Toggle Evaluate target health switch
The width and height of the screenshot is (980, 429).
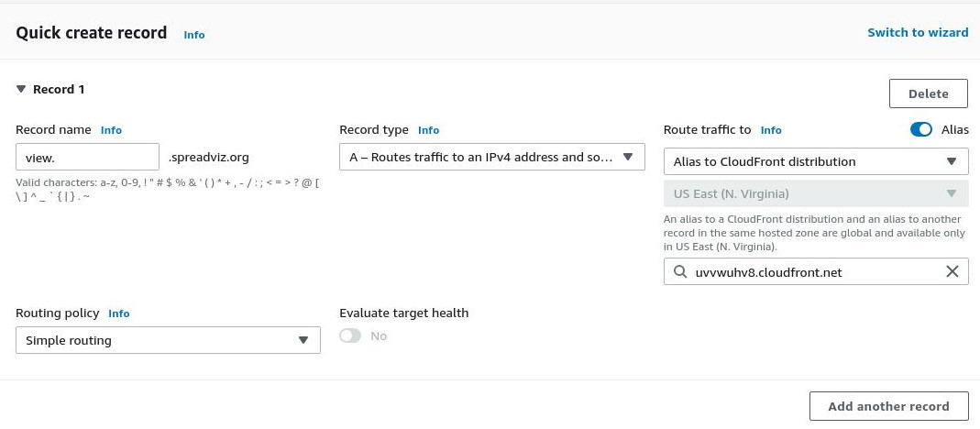350,335
